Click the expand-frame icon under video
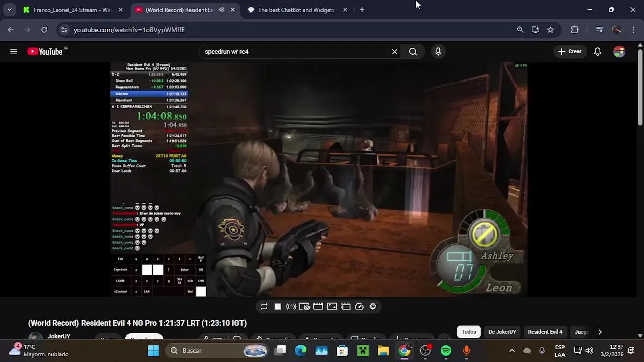The image size is (644, 362). tap(332, 306)
